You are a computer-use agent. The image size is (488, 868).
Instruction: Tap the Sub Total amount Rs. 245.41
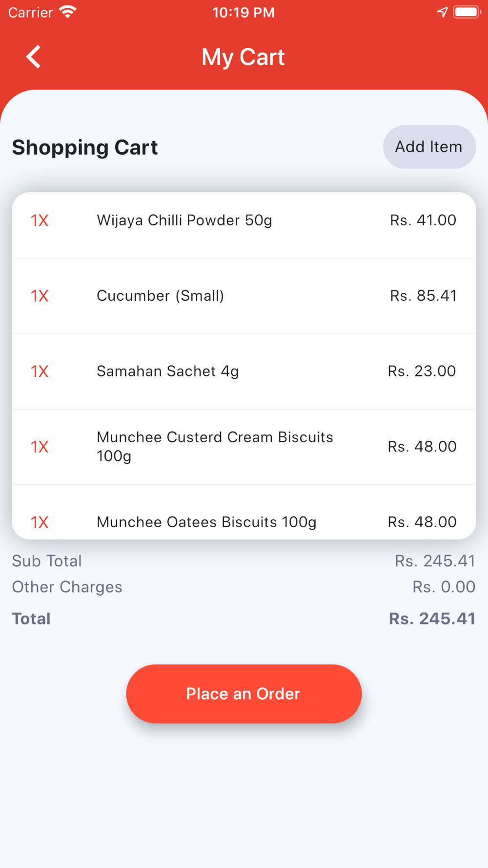(x=435, y=561)
